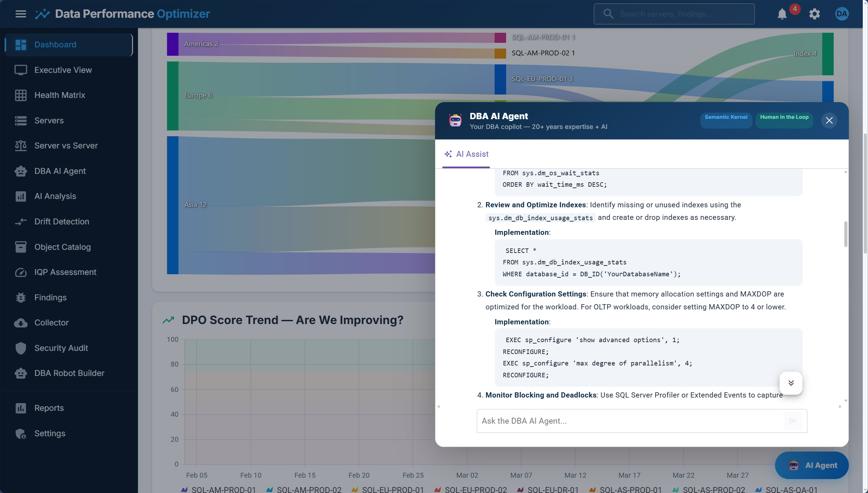Viewport: 868px width, 493px height.
Task: Open the notifications bell
Action: 782,14
